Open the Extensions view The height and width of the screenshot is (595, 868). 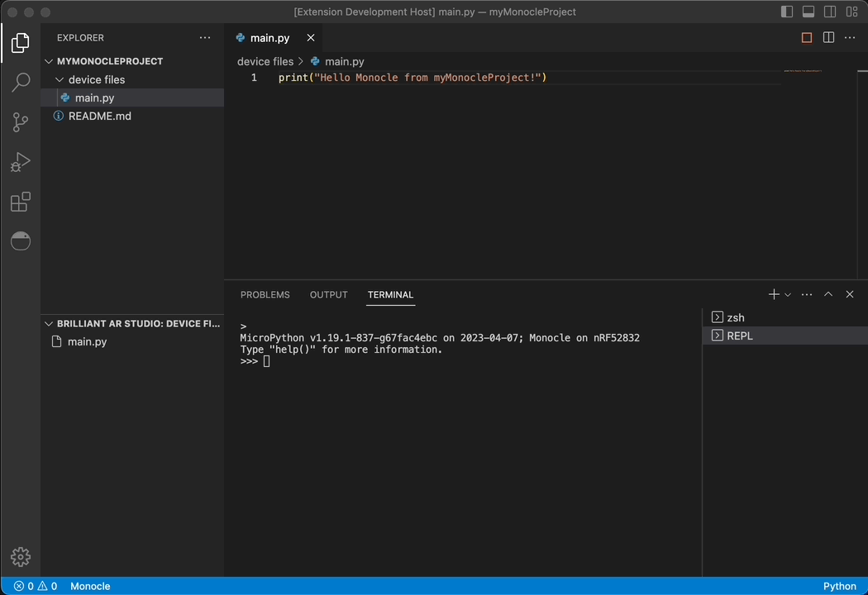point(21,202)
